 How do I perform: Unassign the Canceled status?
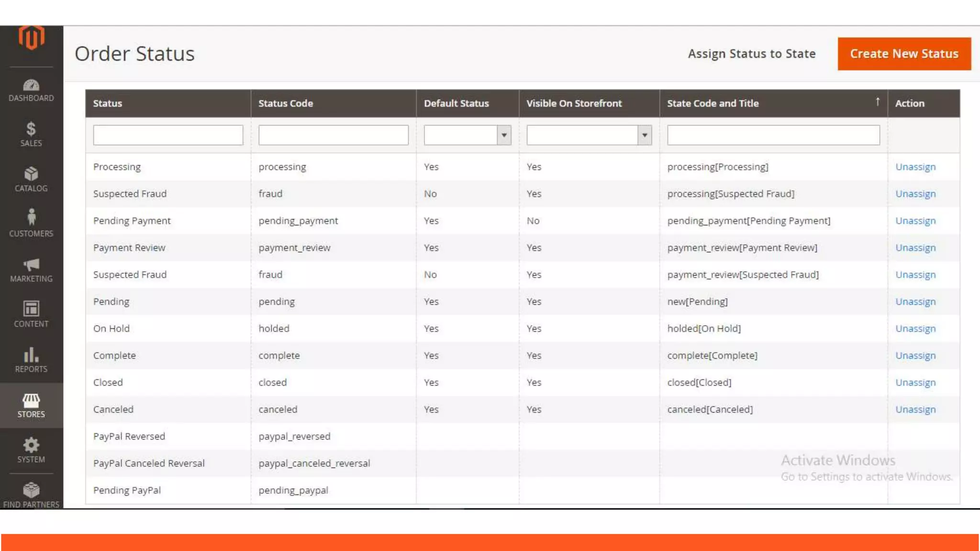point(915,409)
